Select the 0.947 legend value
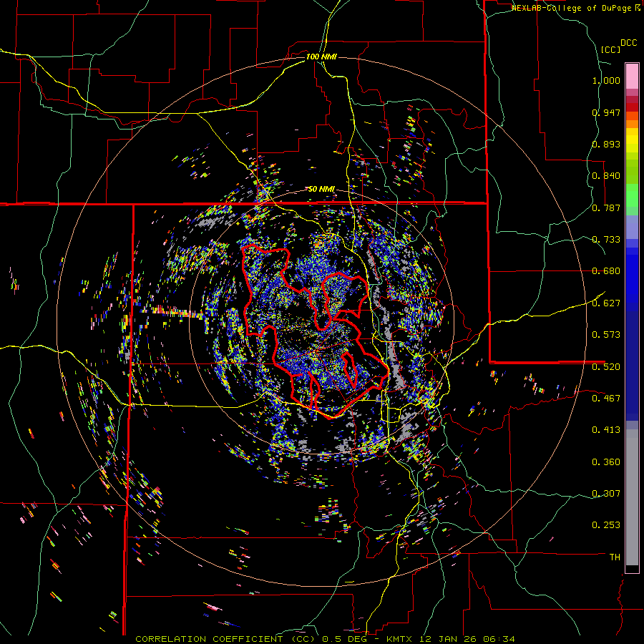Viewport: 644px width, 644px height. [x=606, y=112]
